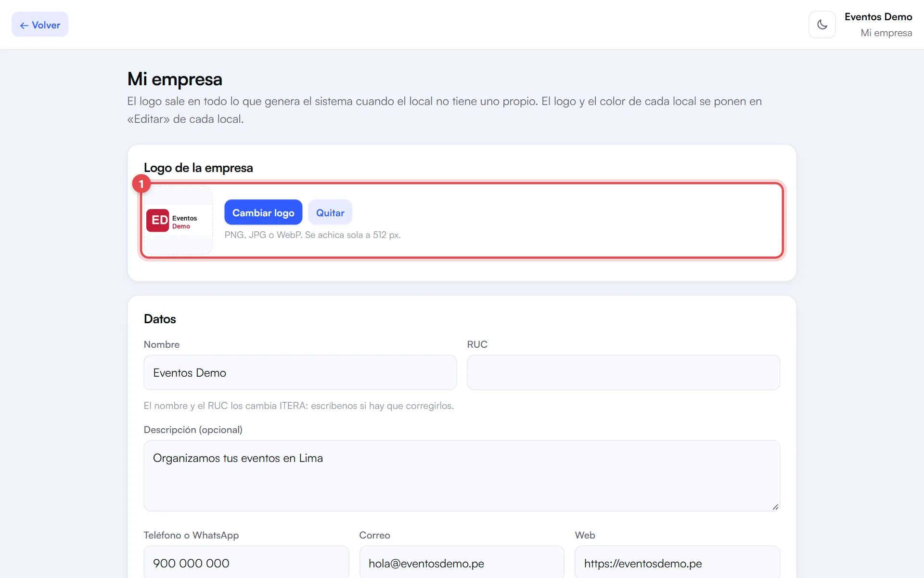Click the Web field with https://eventosdemo.pe

point(677,563)
